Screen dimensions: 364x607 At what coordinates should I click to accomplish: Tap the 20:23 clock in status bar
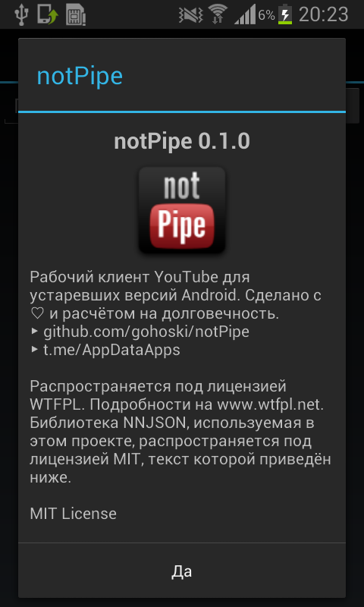click(323, 14)
